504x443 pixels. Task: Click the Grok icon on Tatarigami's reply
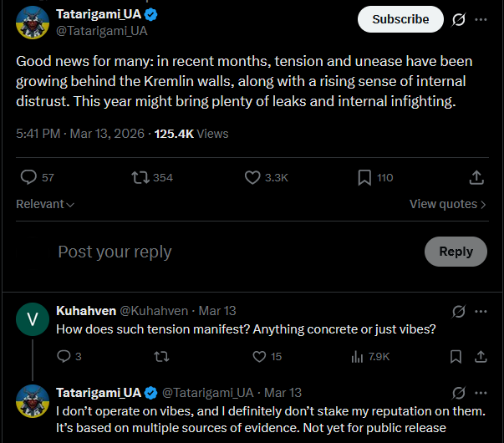[458, 393]
